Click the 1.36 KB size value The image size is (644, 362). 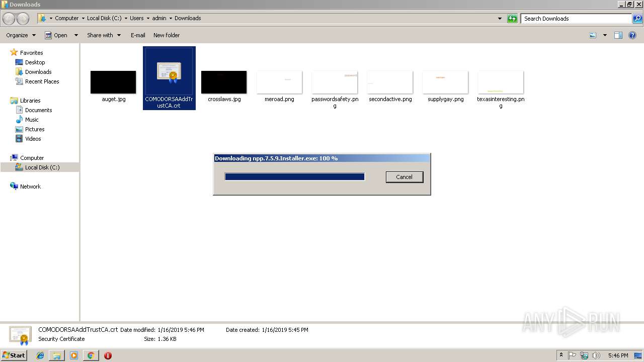coord(167,339)
